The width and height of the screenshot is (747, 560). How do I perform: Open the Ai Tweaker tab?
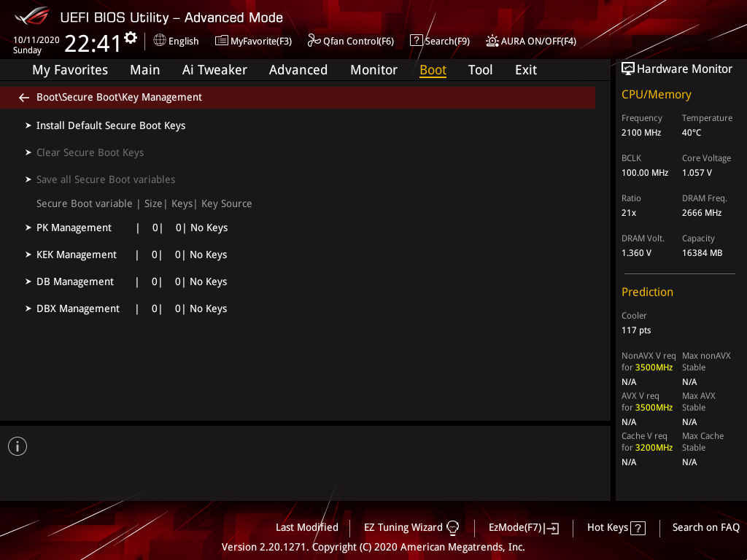tap(214, 70)
